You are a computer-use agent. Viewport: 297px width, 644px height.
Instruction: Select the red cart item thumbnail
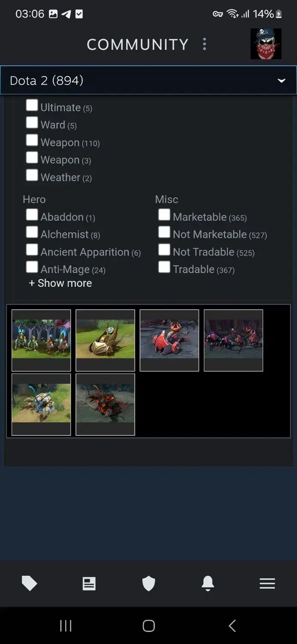169,340
